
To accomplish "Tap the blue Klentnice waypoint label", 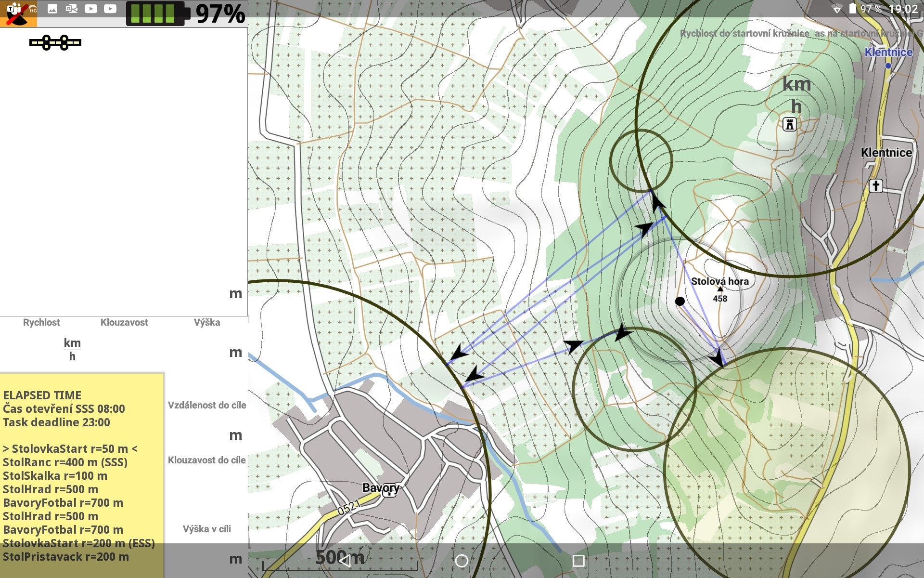I will point(888,52).
